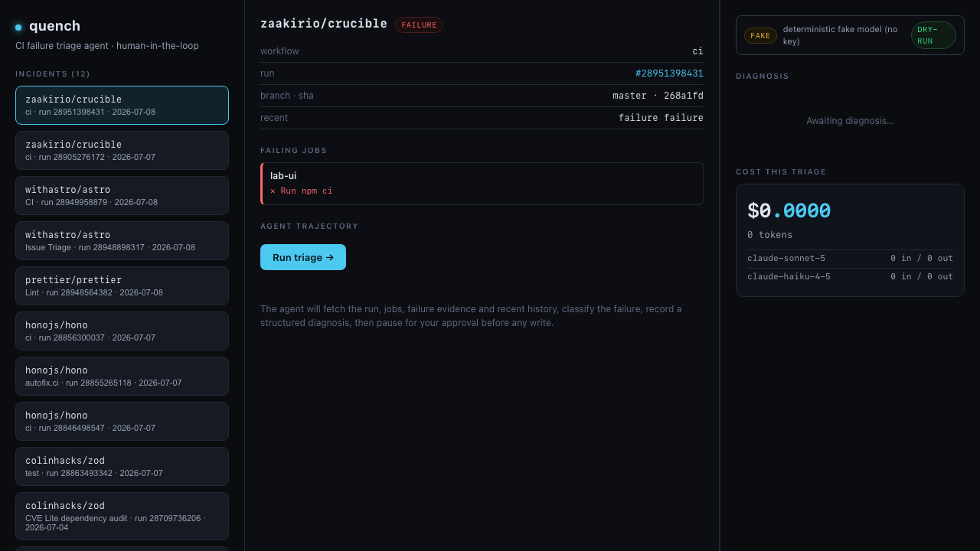Screen dimensions: 980x551
Task: Click the 'master · 268a1fd' branch value
Action: pyautogui.click(x=658, y=96)
